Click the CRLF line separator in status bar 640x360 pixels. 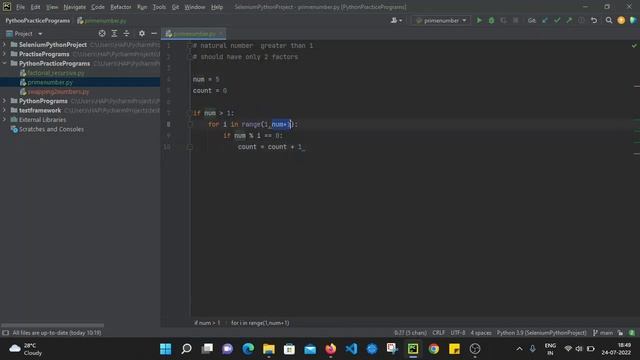(x=438, y=333)
